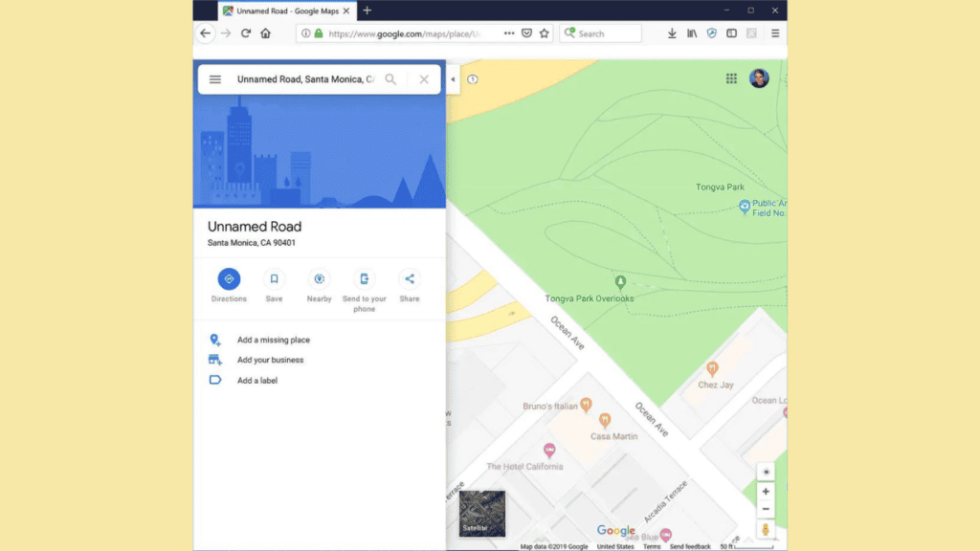Open the Maps hamburger menu

[215, 79]
